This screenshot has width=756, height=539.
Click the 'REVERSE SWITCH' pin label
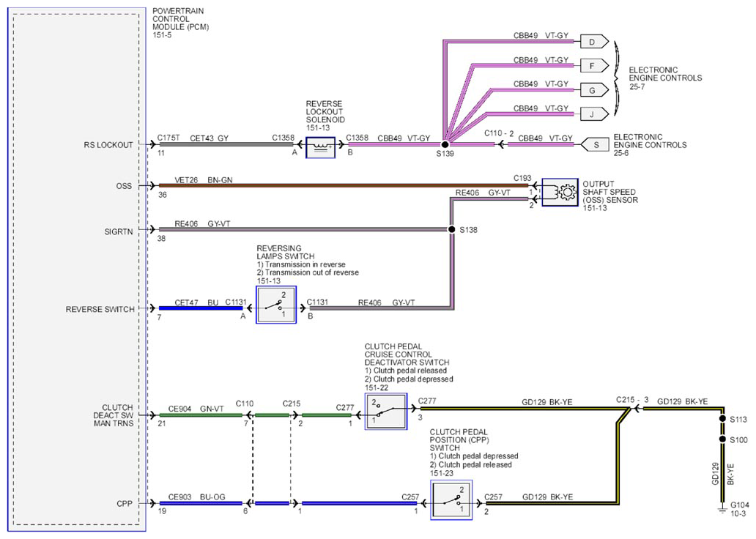point(100,309)
